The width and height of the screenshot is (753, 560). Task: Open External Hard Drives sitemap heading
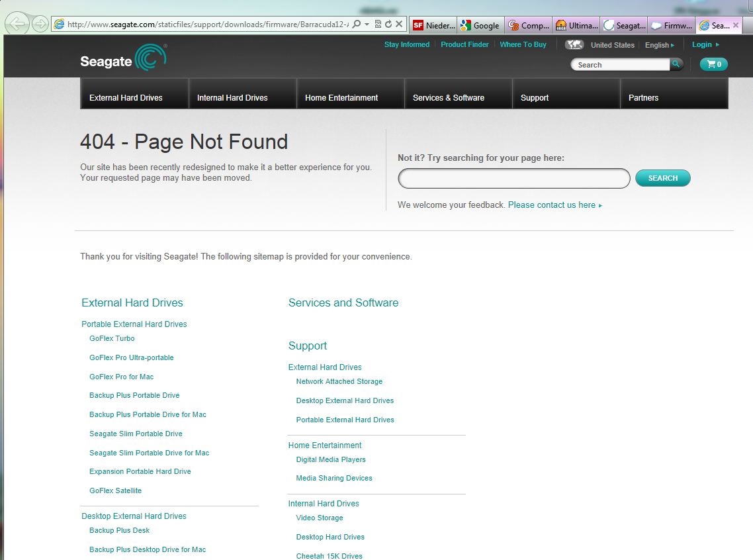point(132,303)
